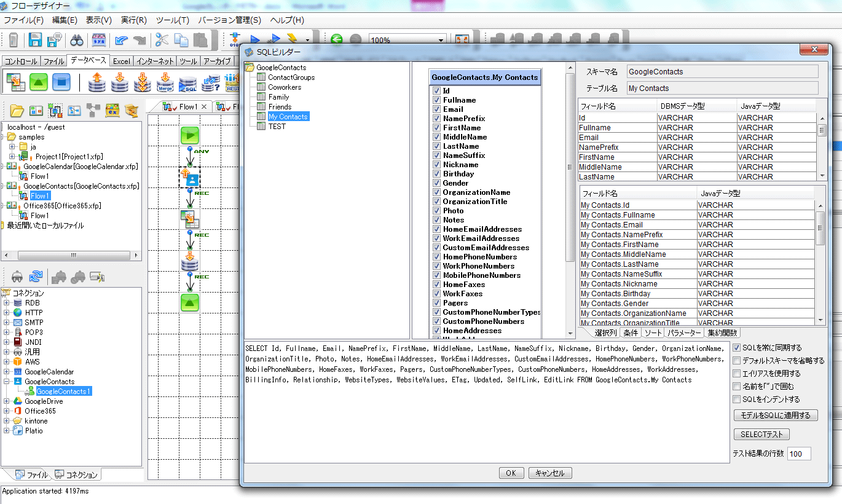This screenshot has width=842, height=504.
Task: Select the database up-arrow component
Action: 96,82
